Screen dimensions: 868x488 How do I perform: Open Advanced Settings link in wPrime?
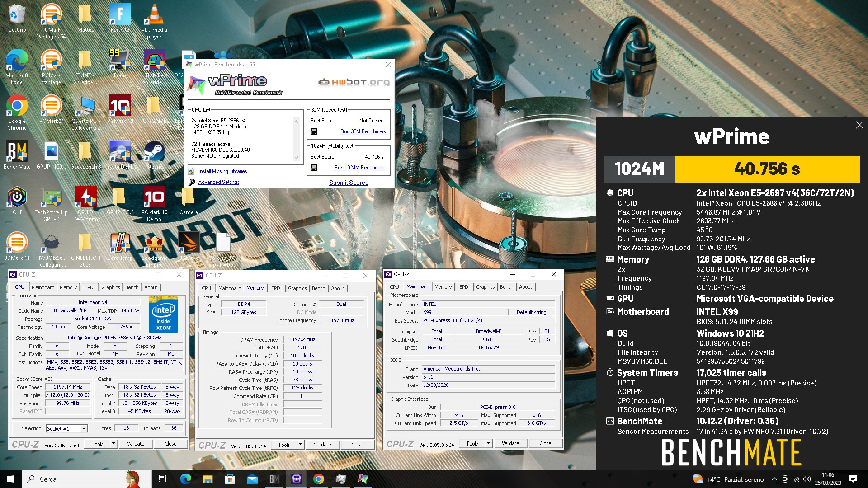coord(219,182)
